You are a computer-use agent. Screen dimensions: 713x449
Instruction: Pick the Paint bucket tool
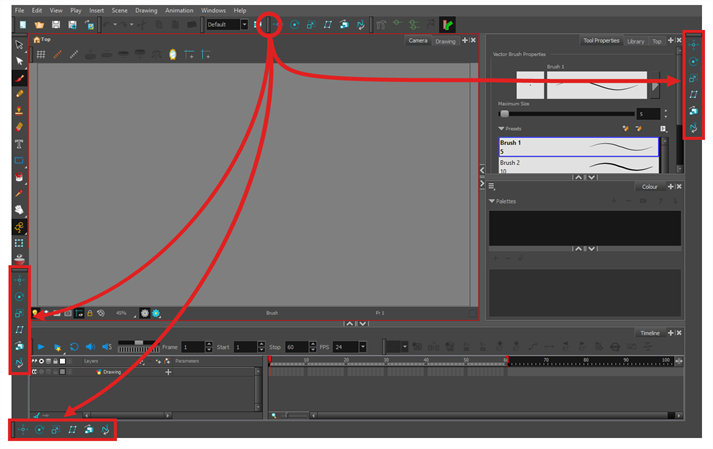pos(19,177)
